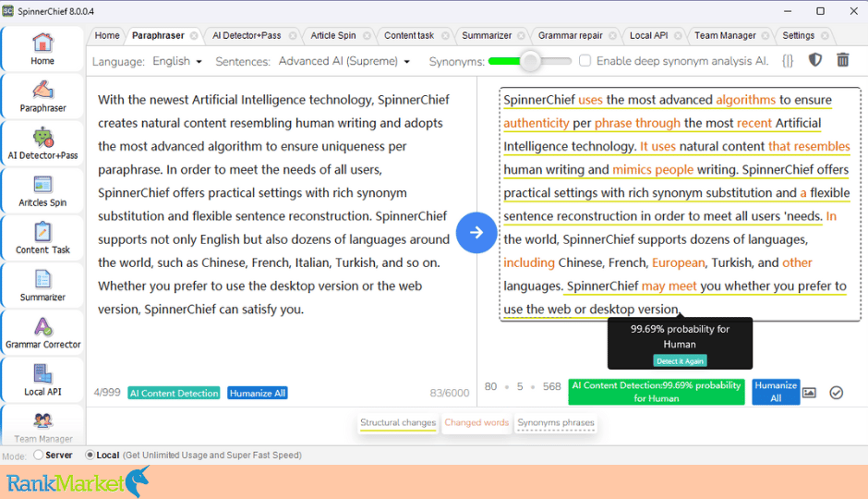Click AI Content Detection under input text
868x499 pixels.
174,394
